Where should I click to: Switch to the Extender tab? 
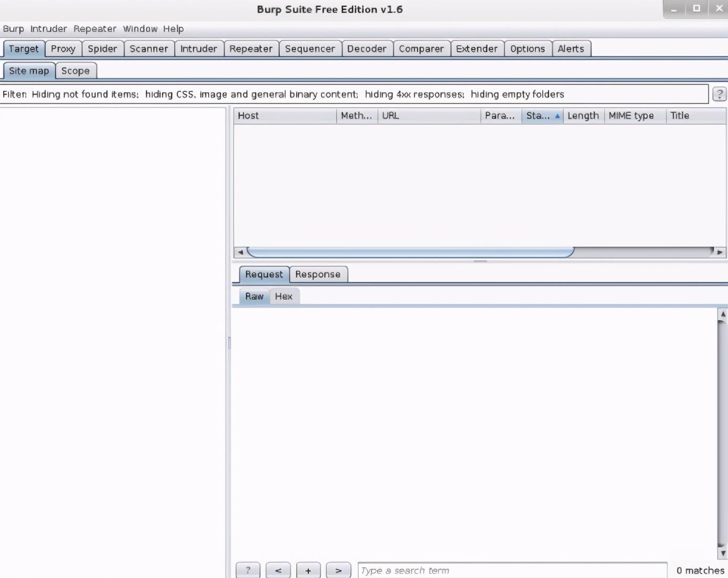pyautogui.click(x=477, y=49)
